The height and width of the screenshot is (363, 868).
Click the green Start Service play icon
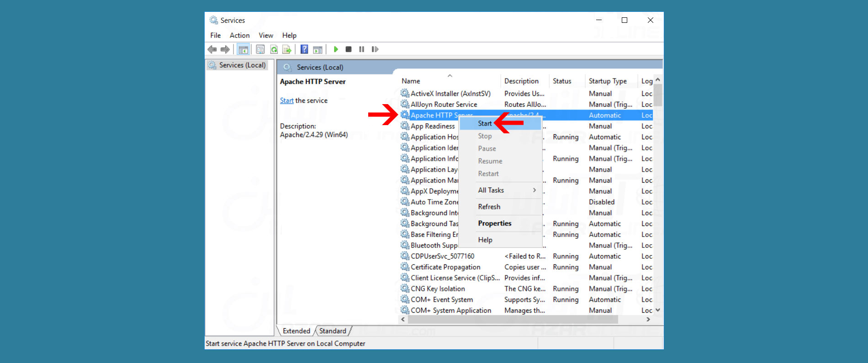[x=336, y=49]
